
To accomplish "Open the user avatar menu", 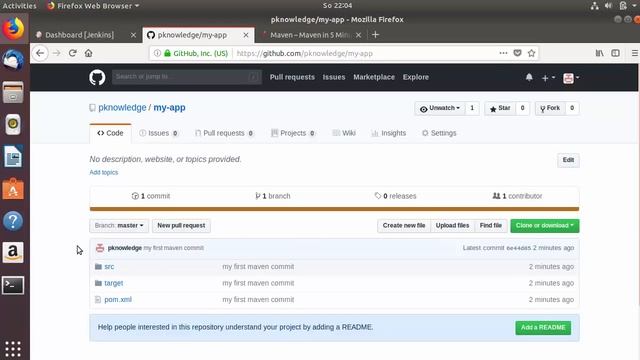I will click(x=571, y=78).
